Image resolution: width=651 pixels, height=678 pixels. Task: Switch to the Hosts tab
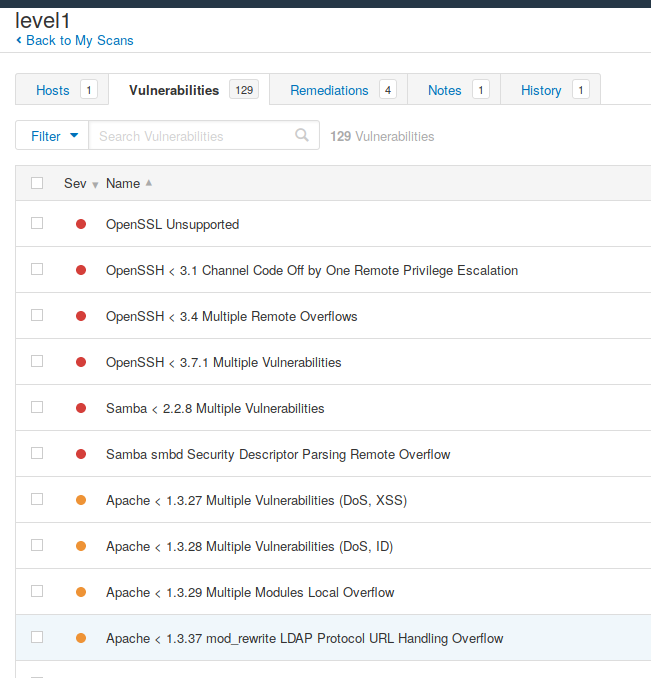[62, 90]
